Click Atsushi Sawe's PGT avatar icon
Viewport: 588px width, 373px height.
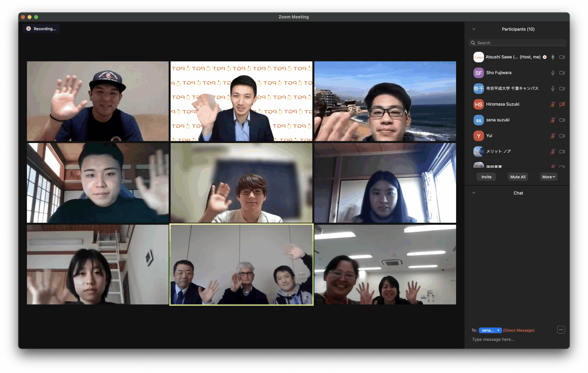point(478,57)
